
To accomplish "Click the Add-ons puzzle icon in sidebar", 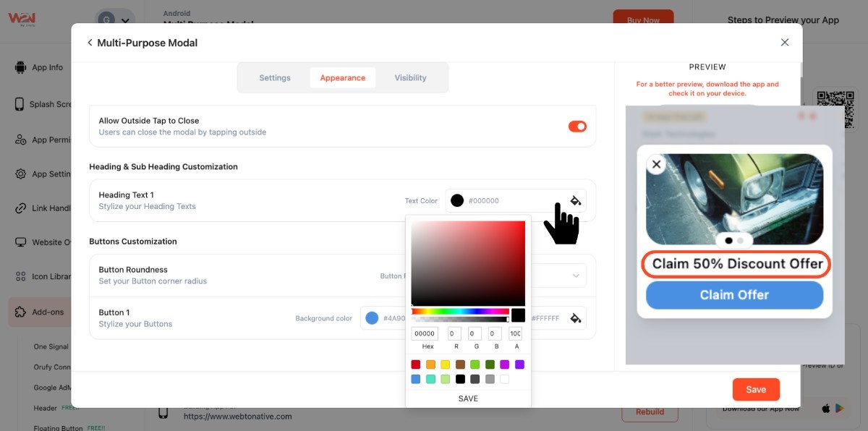I will [x=20, y=312].
